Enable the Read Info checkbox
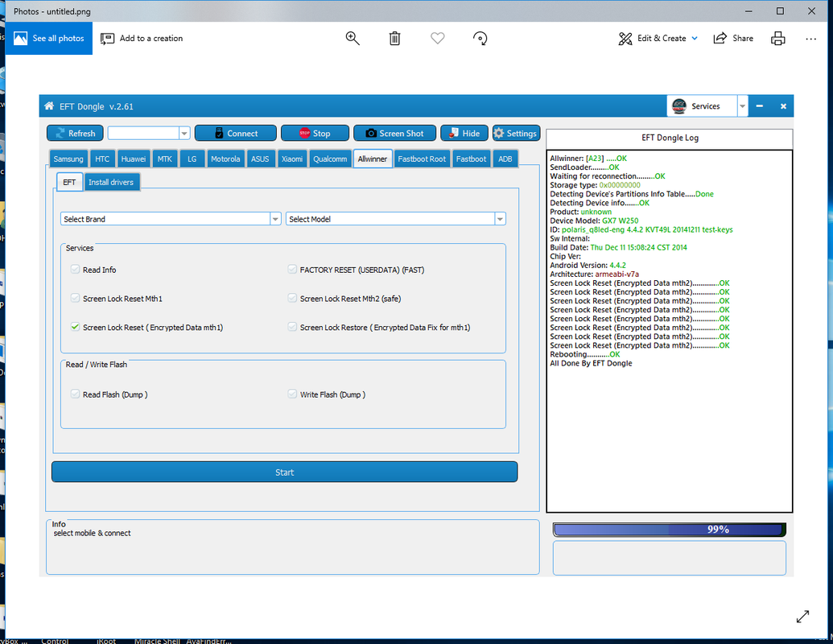This screenshot has width=833, height=644. click(x=76, y=270)
